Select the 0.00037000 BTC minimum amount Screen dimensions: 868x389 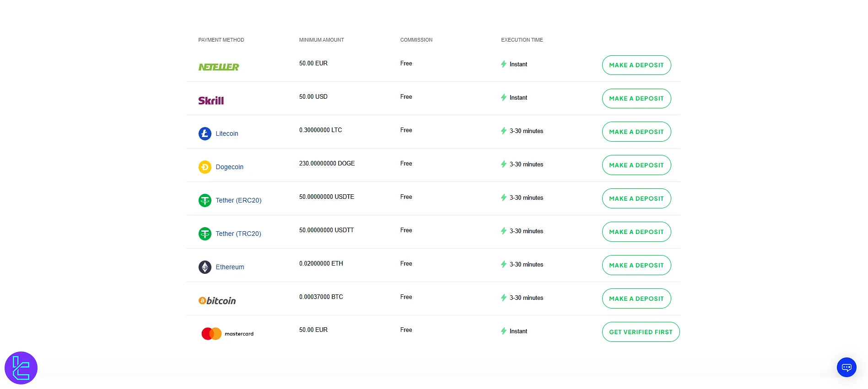pos(321,297)
